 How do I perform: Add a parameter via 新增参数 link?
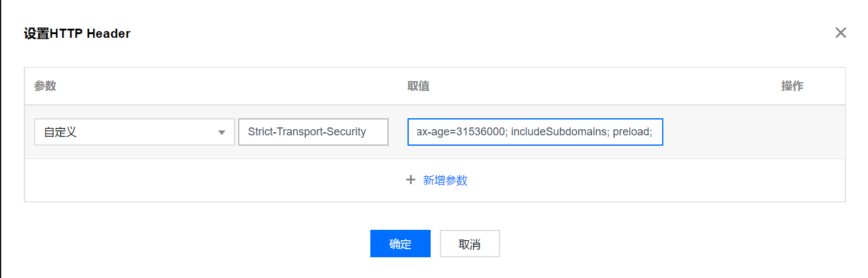(445, 180)
